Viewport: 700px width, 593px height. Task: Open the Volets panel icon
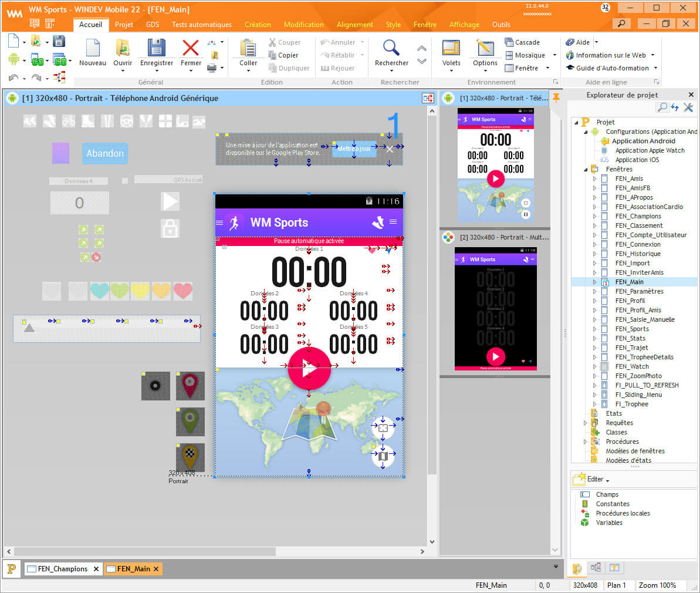coord(451,48)
